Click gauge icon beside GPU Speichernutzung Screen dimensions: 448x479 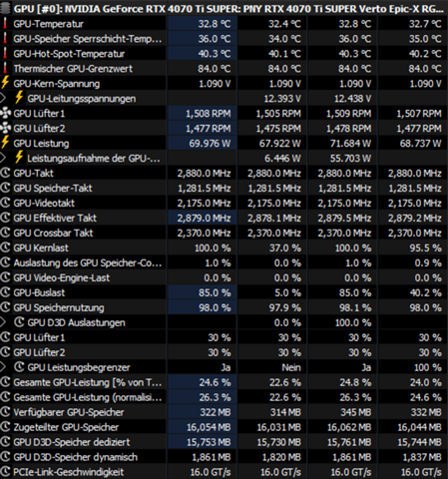point(5,307)
